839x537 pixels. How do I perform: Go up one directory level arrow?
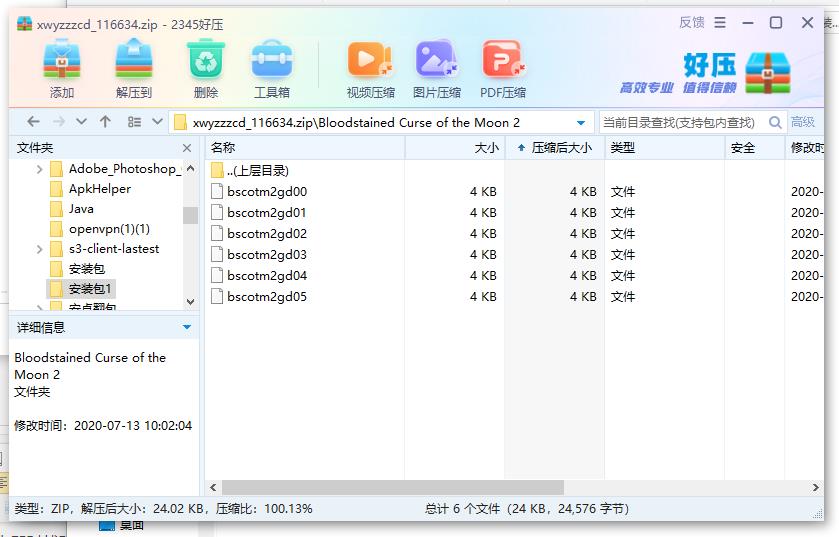pos(105,122)
